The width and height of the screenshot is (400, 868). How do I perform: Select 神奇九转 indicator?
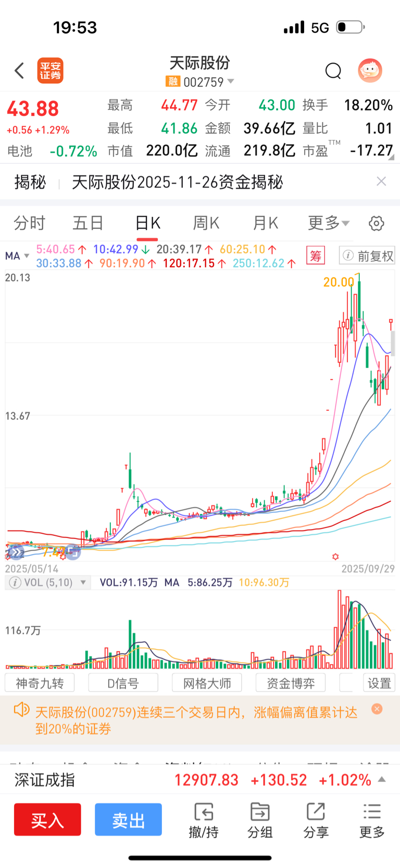[x=40, y=683]
